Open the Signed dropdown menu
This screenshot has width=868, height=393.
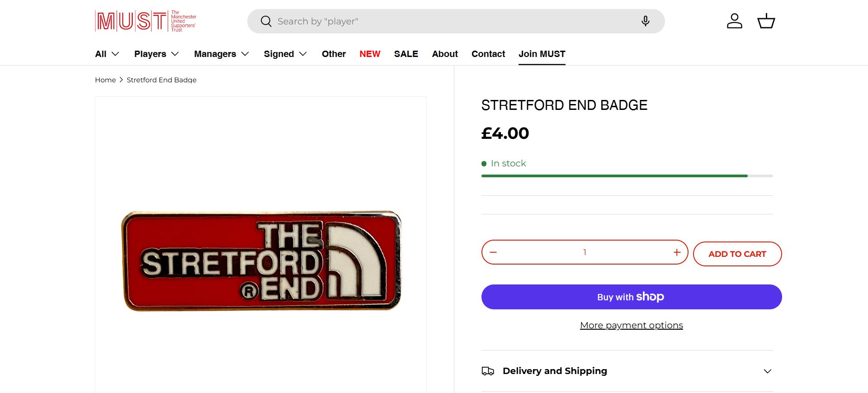pos(285,54)
